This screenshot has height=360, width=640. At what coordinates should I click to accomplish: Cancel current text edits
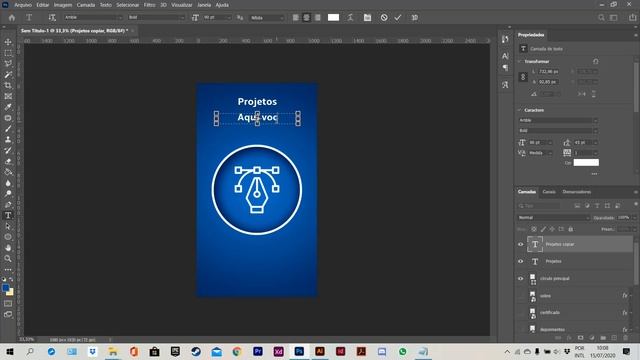pyautogui.click(x=384, y=18)
